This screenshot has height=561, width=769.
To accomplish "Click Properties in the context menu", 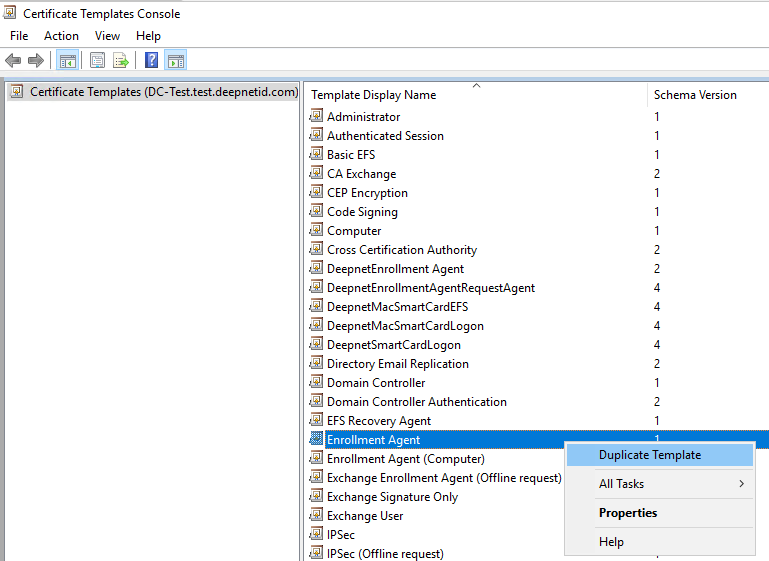I will (628, 513).
